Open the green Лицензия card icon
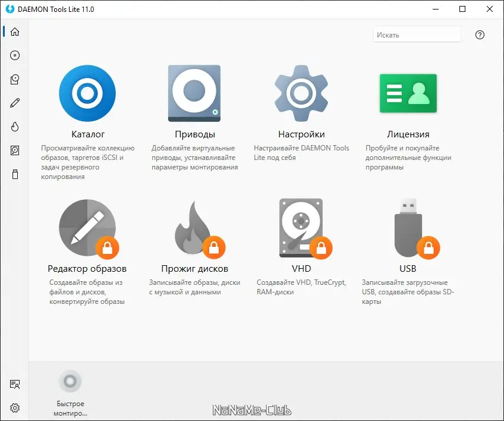 pyautogui.click(x=408, y=93)
